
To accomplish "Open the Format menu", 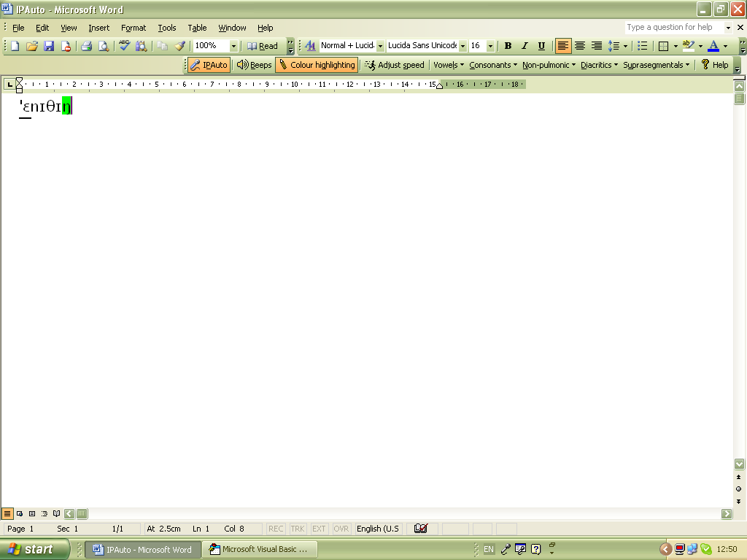I will [133, 28].
